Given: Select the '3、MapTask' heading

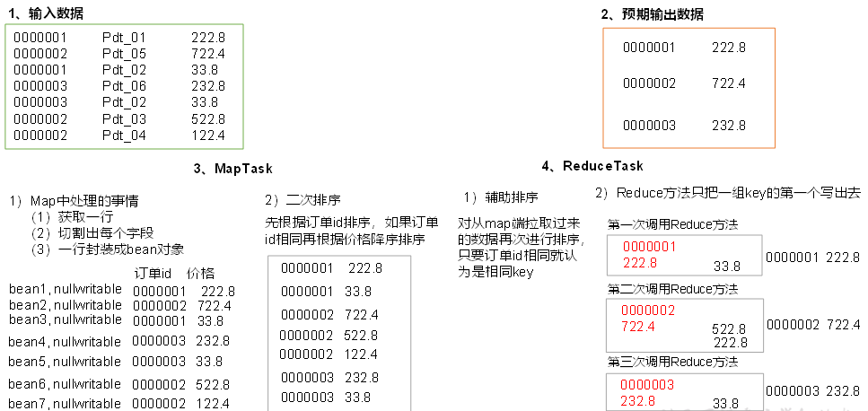Looking at the screenshot, I should pyautogui.click(x=233, y=169).
